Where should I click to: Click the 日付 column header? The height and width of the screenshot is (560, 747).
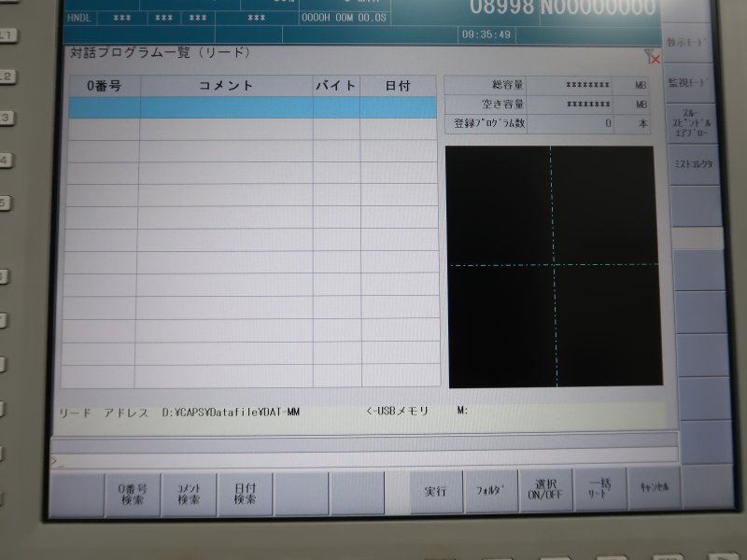(x=398, y=86)
